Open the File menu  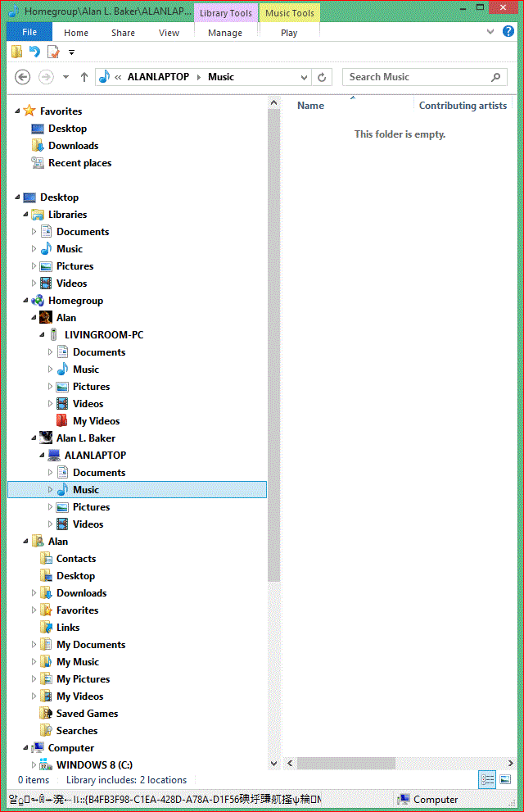point(29,32)
